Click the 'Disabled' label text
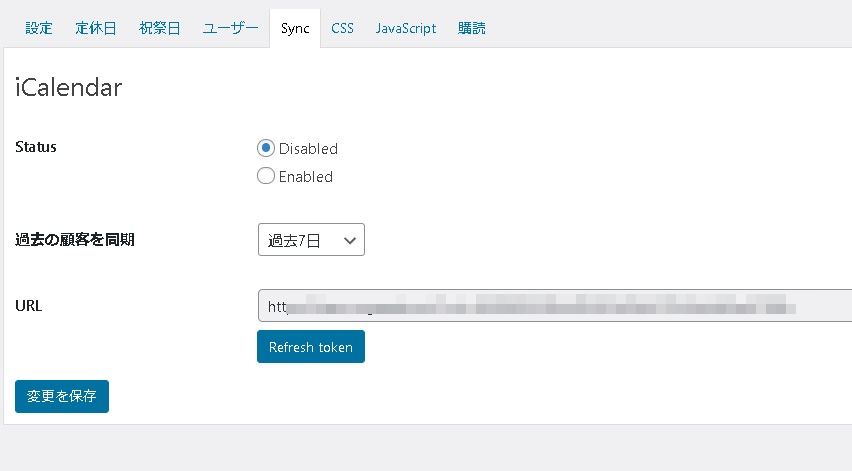Image resolution: width=852 pixels, height=471 pixels. coord(308,149)
